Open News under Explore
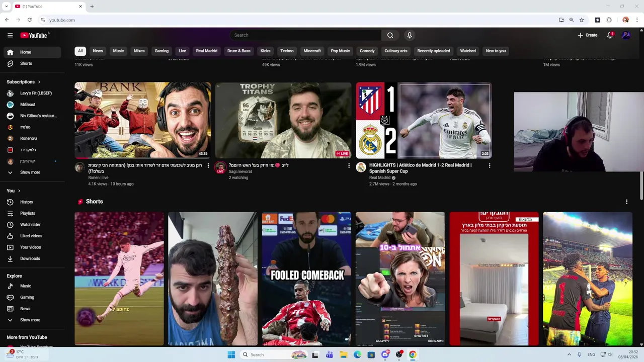 coord(32,309)
